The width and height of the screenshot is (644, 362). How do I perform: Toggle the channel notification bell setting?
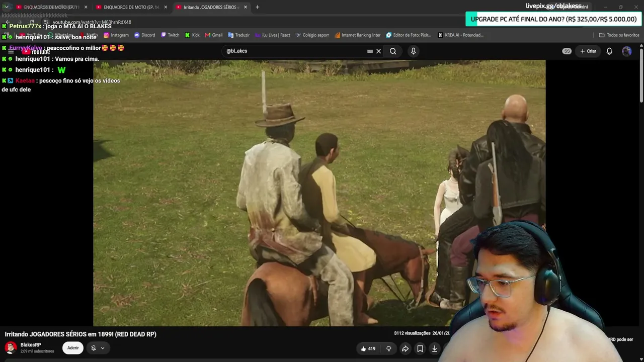click(x=98, y=348)
